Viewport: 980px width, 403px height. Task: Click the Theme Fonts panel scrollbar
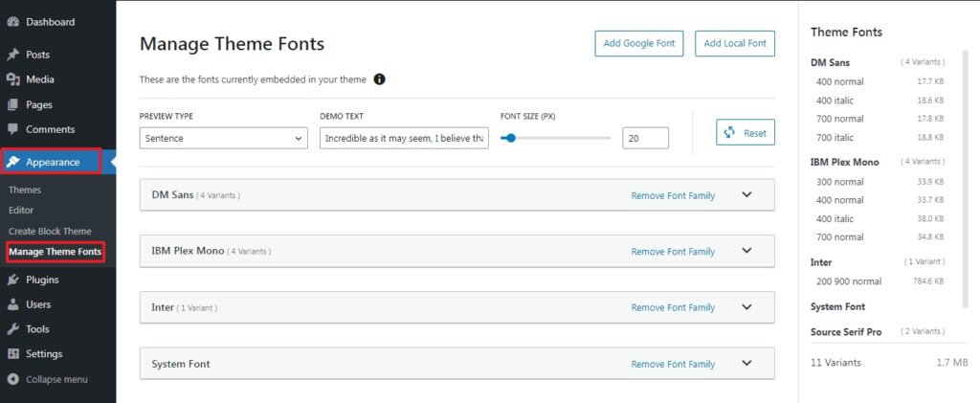(x=967, y=181)
